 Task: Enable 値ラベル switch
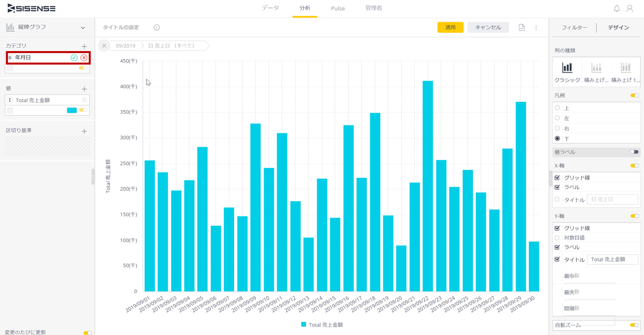click(x=634, y=152)
